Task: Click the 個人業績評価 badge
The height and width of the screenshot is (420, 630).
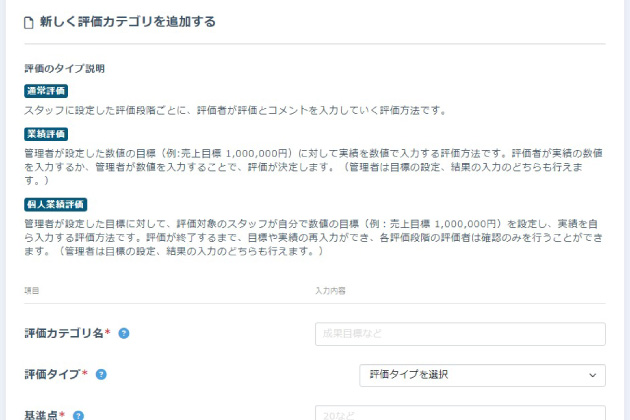Action: (x=55, y=204)
